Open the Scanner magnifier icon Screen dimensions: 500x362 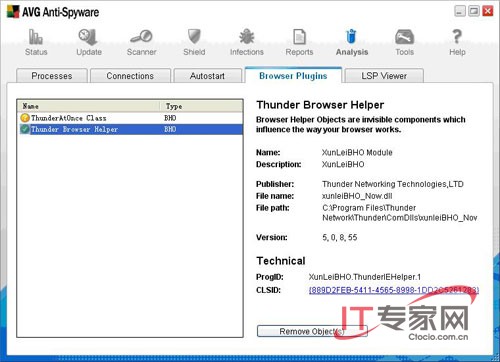[x=141, y=36]
